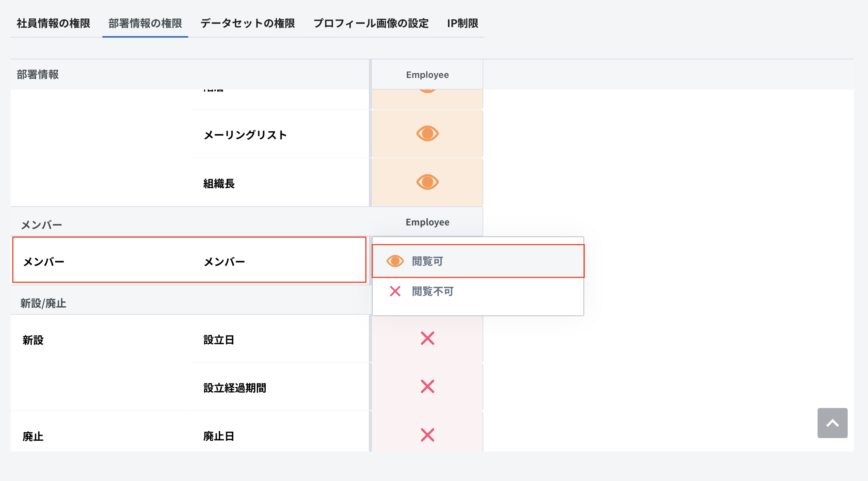The image size is (868, 481).
Task: Open the IP制限 tab
Action: [x=463, y=23]
